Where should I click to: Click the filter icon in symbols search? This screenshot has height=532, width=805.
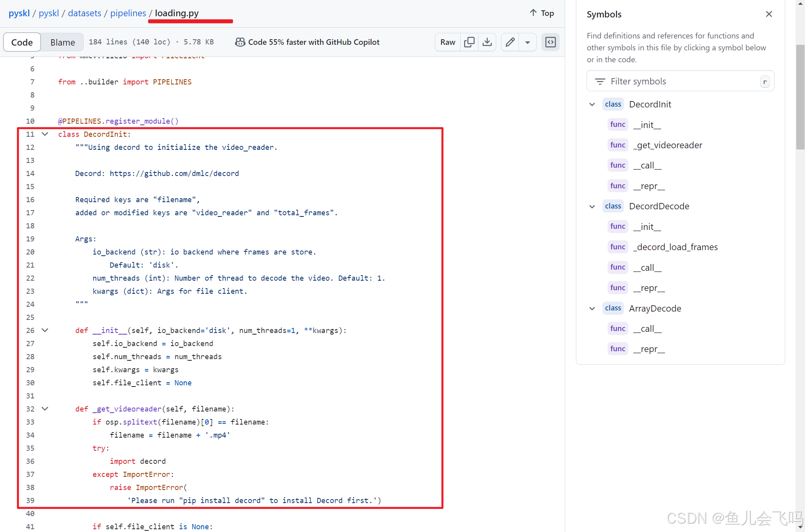600,81
